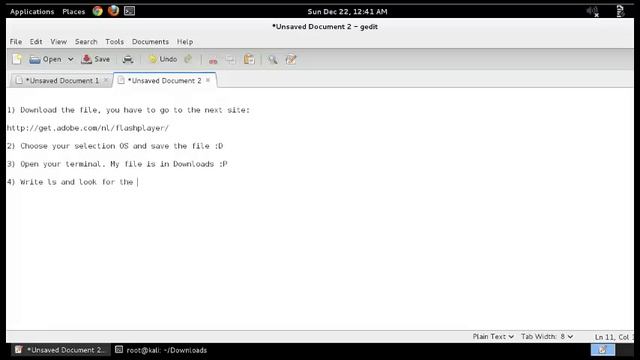Viewport: 640px width, 360px height.
Task: Select the Unsaved Document 2 taskbar entry
Action: [x=60, y=350]
